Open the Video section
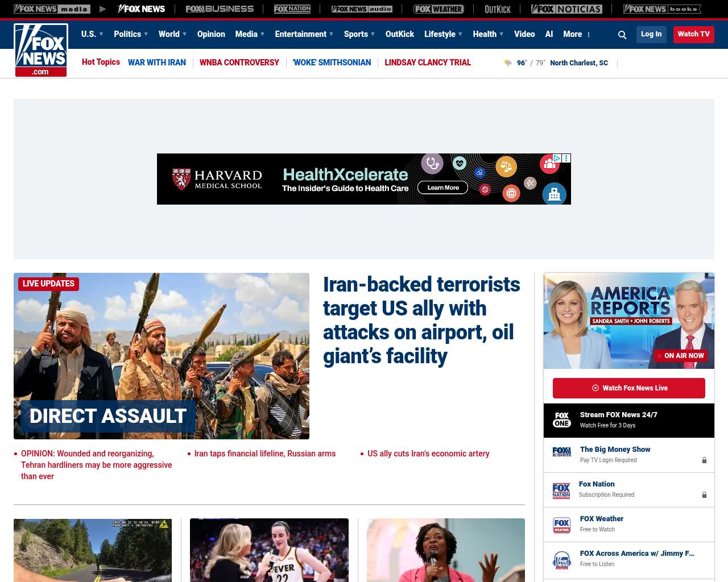This screenshot has width=728, height=582. point(524,34)
